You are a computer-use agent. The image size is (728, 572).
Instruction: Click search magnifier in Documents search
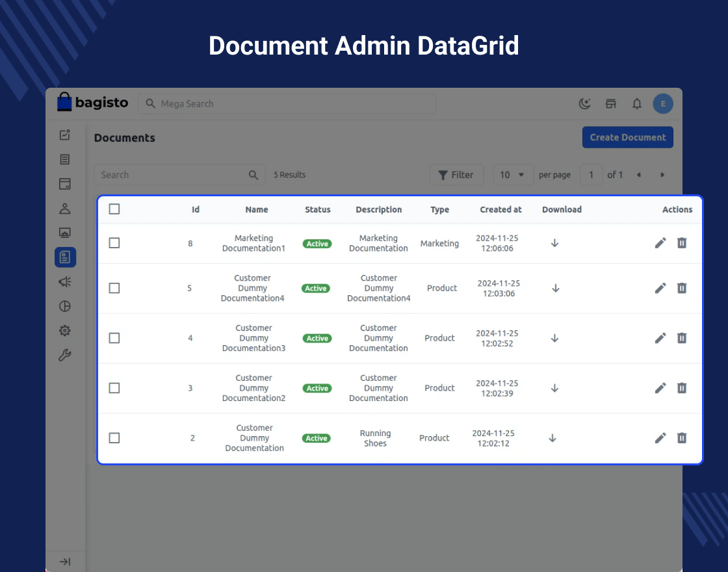[x=253, y=175]
